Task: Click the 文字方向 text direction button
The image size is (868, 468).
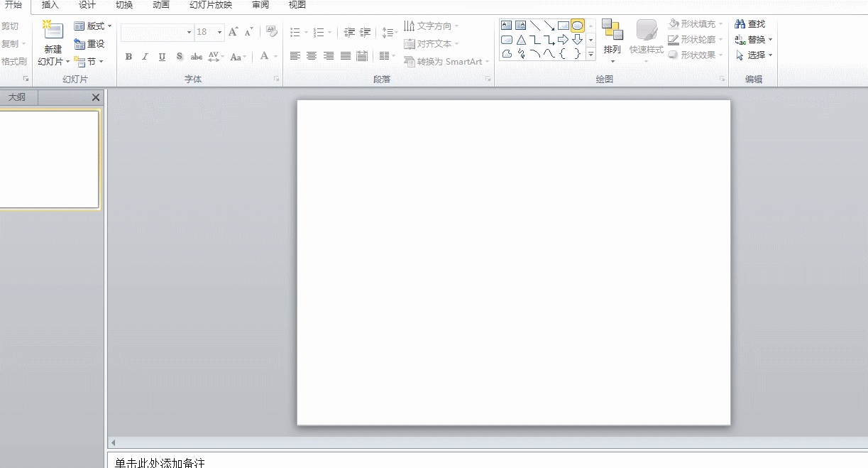Action: 432,26
